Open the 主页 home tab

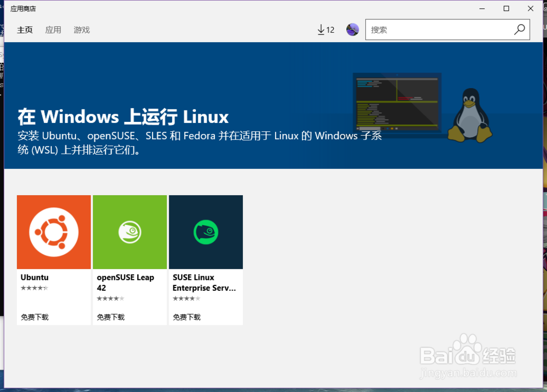(25, 30)
